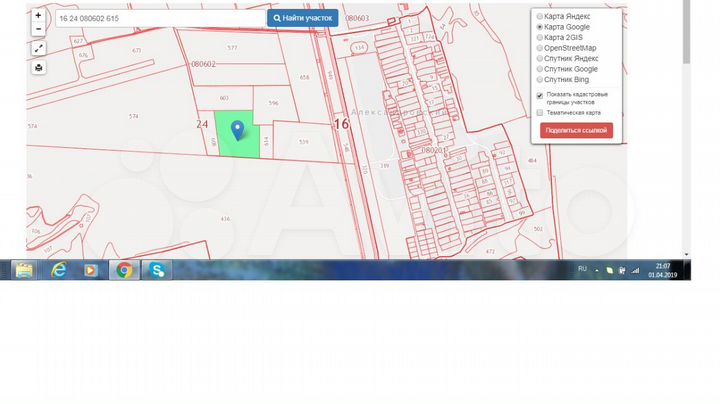Click parcel labeled 603 on map
The width and height of the screenshot is (720, 404).
coord(224,98)
